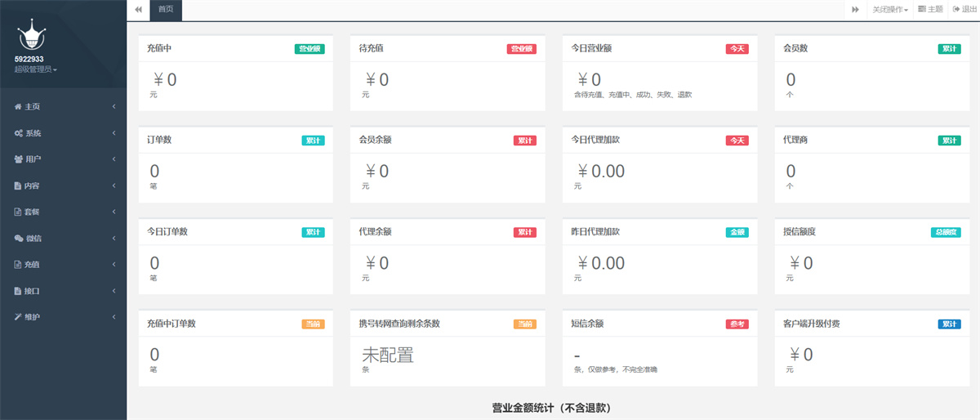Switch to the 首页 tab
980x420 pixels.
(166, 10)
